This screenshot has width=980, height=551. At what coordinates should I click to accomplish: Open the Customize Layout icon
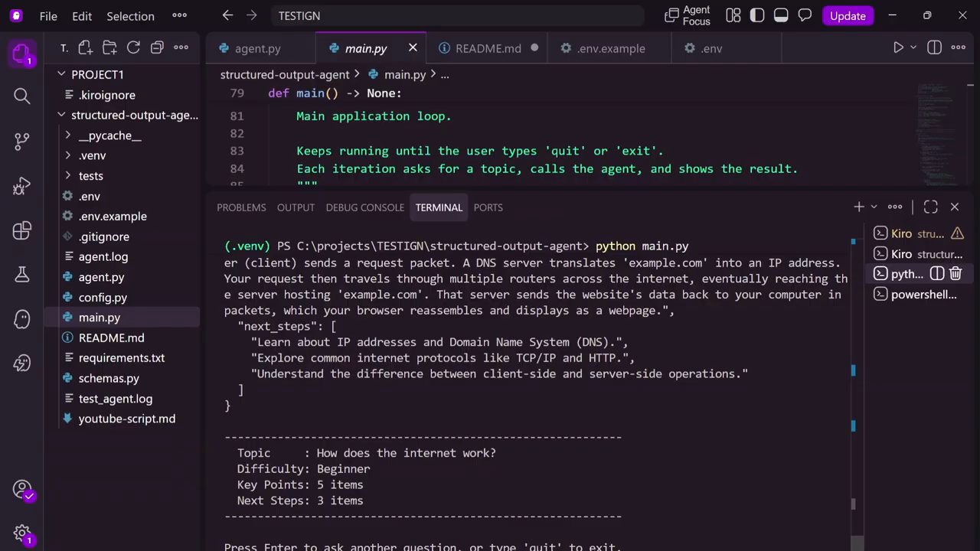click(x=733, y=15)
